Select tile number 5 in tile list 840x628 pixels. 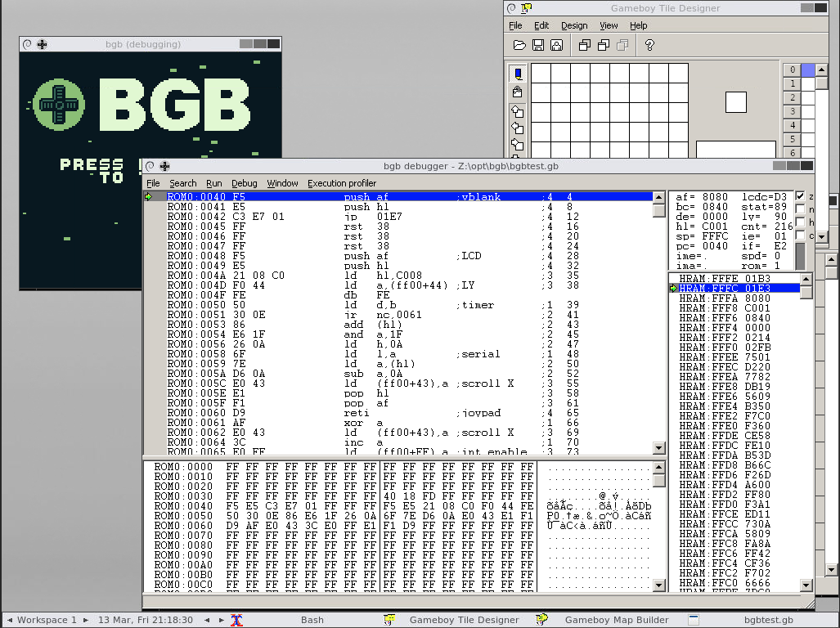(793, 139)
